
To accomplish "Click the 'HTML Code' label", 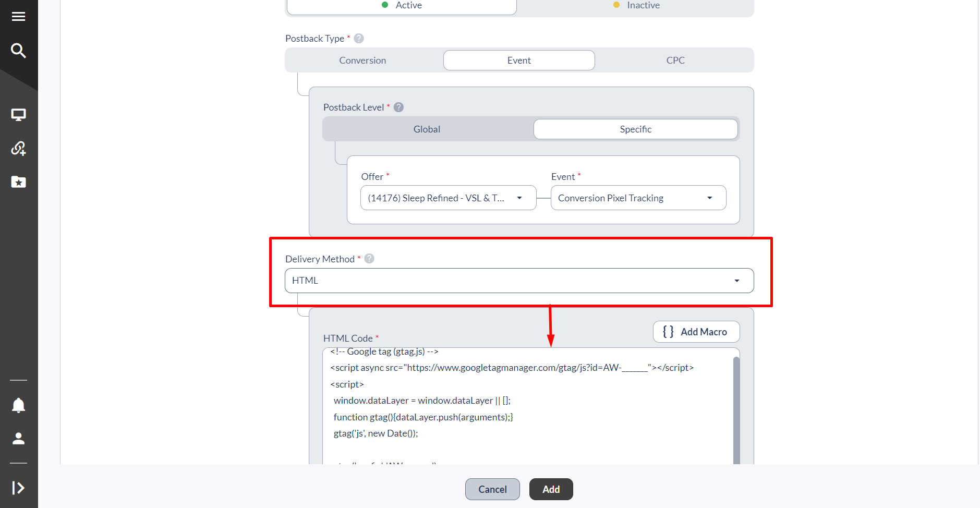I will click(x=348, y=338).
